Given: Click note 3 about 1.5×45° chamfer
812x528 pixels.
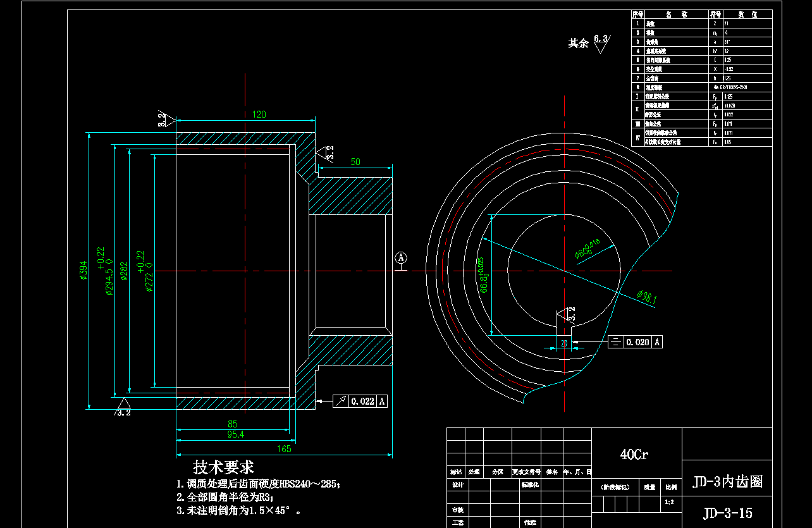Looking at the screenshot, I should point(238,510).
